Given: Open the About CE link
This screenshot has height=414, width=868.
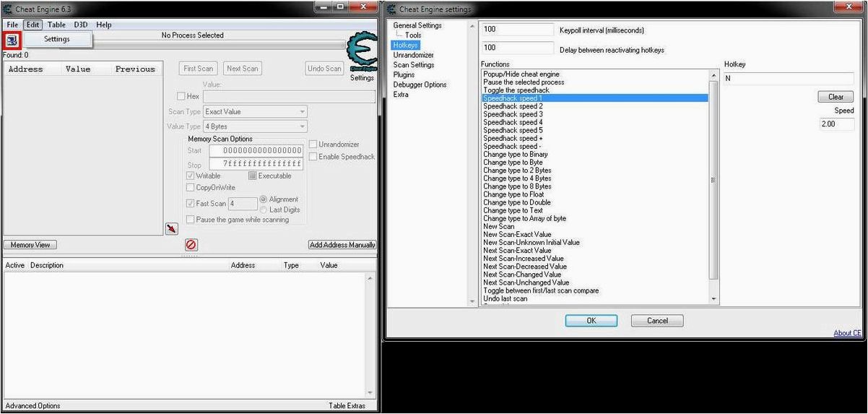Looking at the screenshot, I should pos(848,333).
